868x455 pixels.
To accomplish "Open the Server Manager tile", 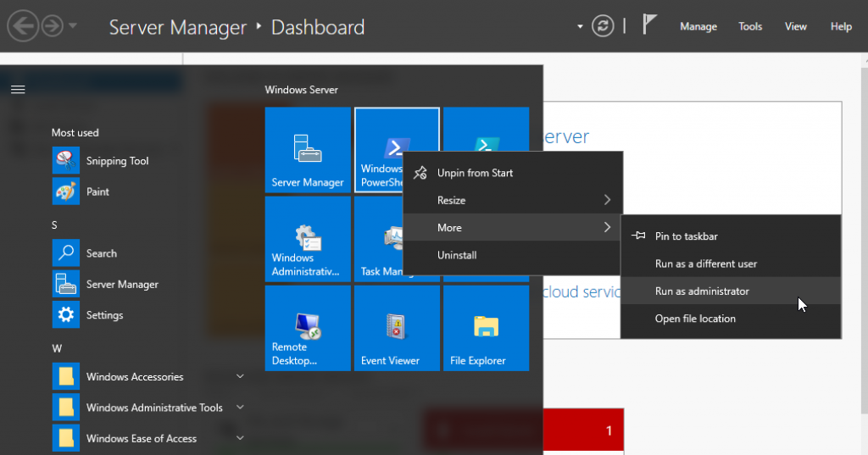I will pos(307,150).
